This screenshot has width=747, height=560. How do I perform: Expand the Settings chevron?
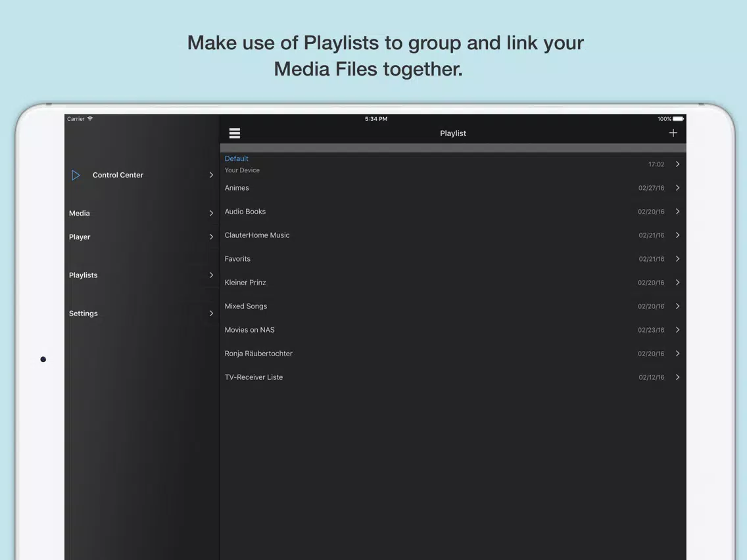click(211, 313)
